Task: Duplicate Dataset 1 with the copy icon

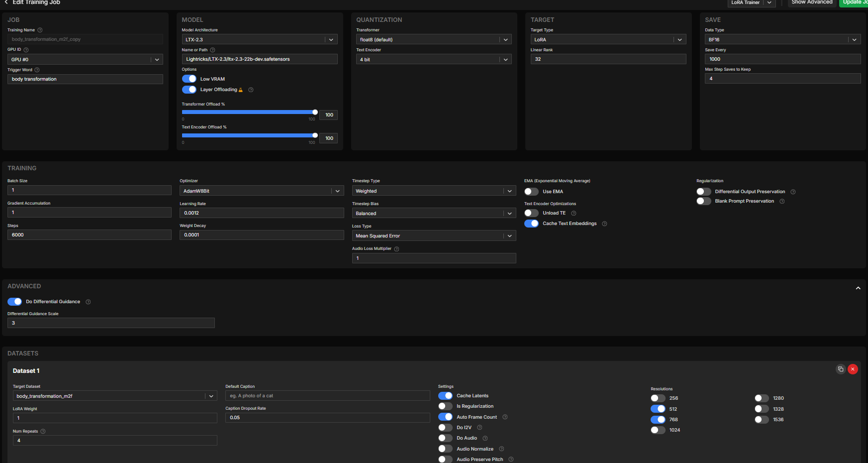Action: (841, 369)
